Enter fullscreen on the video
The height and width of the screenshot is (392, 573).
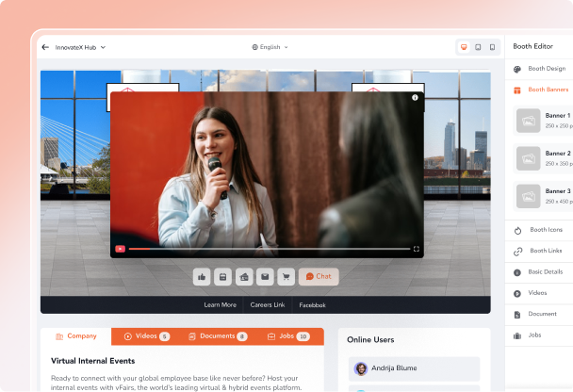417,249
